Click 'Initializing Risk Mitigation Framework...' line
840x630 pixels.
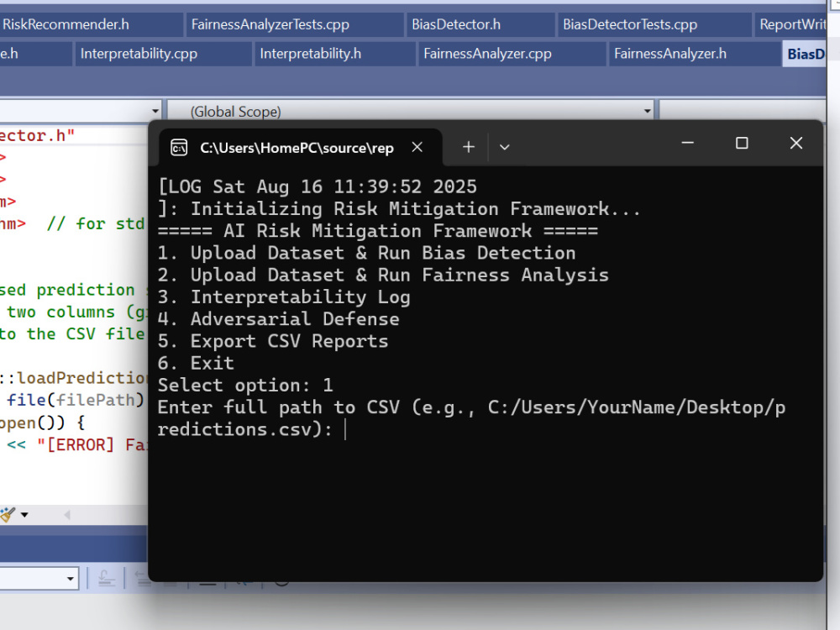click(415, 208)
